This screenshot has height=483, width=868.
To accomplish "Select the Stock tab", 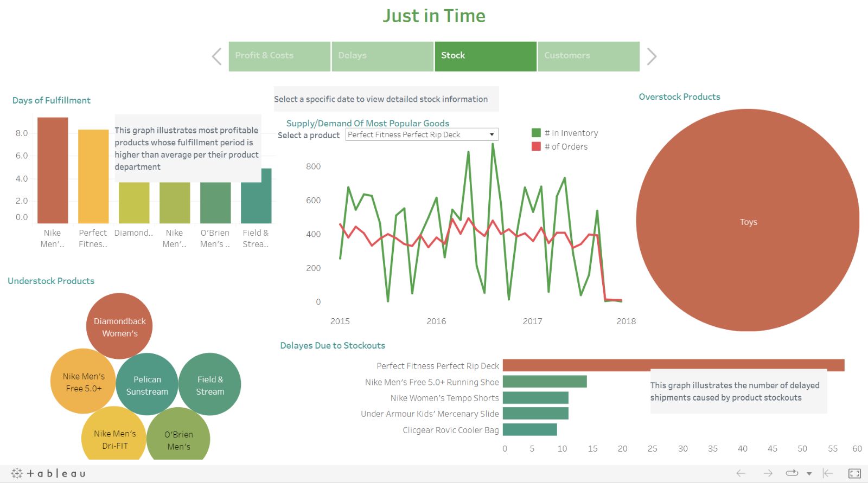I will tap(486, 56).
